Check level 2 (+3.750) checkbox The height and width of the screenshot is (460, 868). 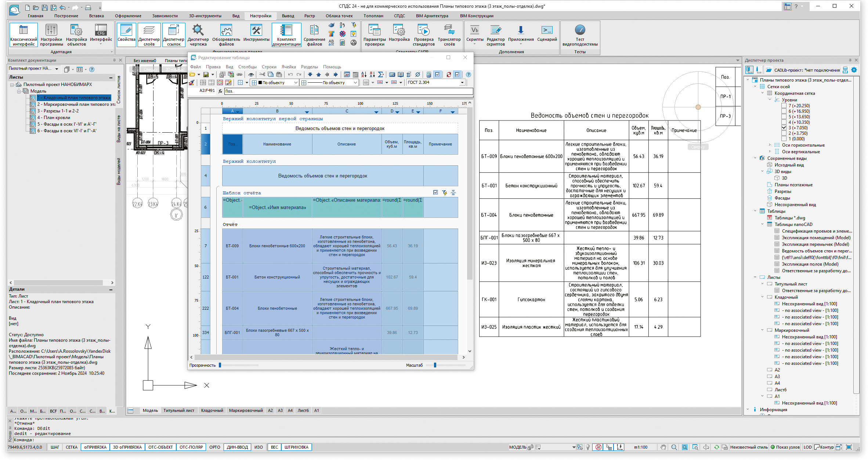point(784,133)
